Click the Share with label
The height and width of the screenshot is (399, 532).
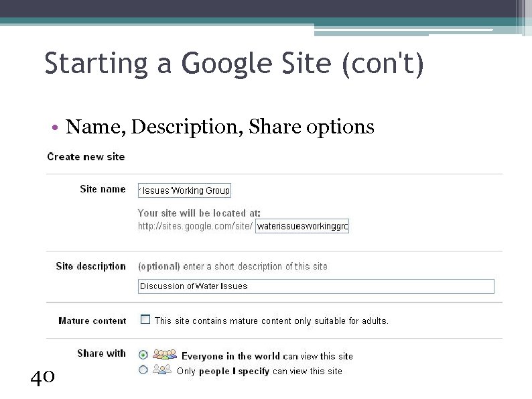[101, 353]
